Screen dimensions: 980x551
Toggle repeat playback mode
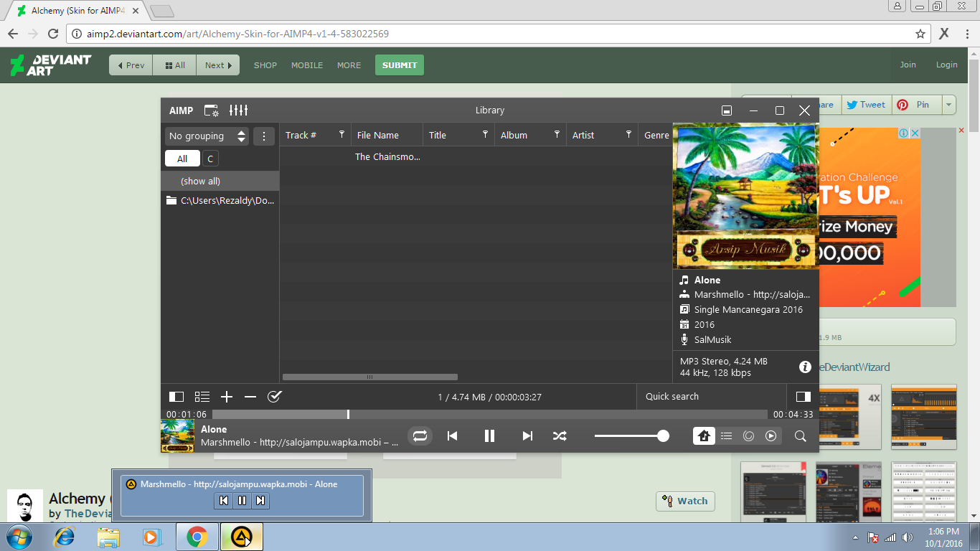(x=420, y=435)
